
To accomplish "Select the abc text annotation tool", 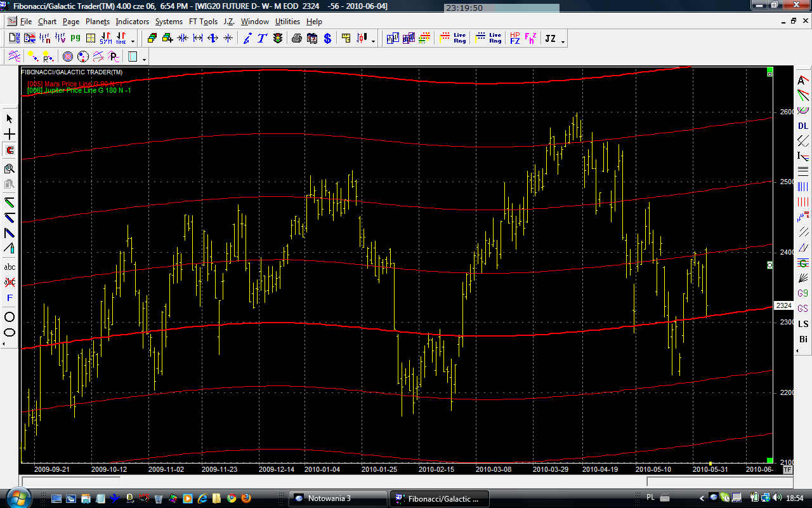I will (x=10, y=267).
